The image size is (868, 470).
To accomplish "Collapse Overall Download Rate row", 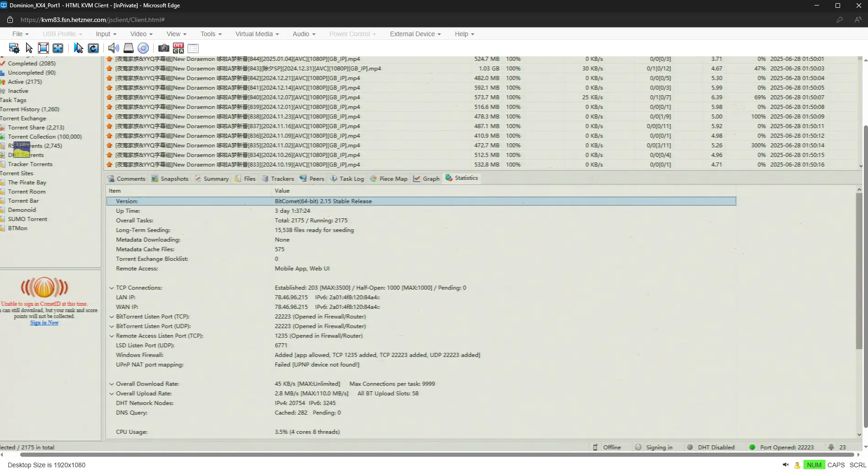I will [x=111, y=384].
